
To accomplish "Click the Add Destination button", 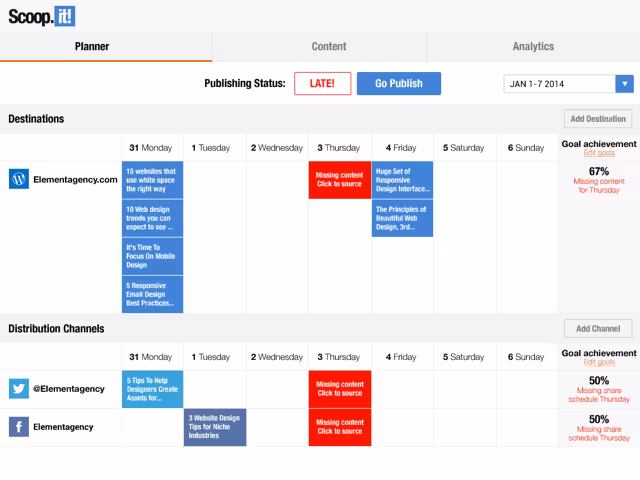I will [x=598, y=119].
